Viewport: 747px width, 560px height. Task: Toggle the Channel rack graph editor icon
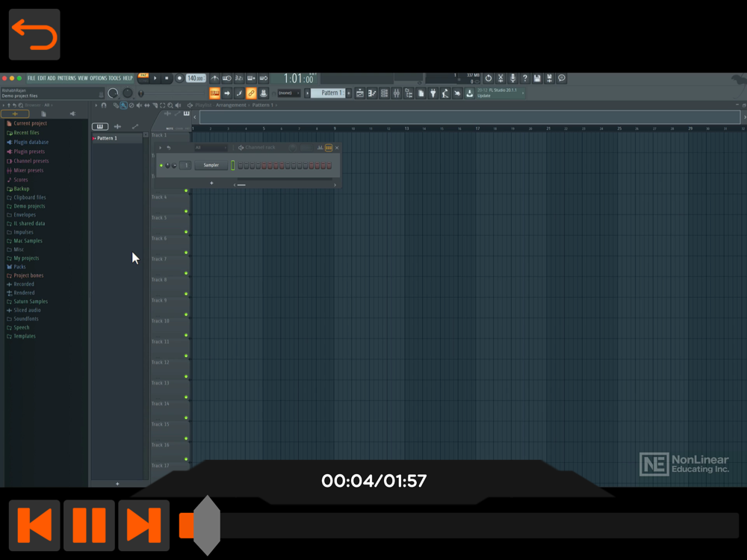(320, 148)
